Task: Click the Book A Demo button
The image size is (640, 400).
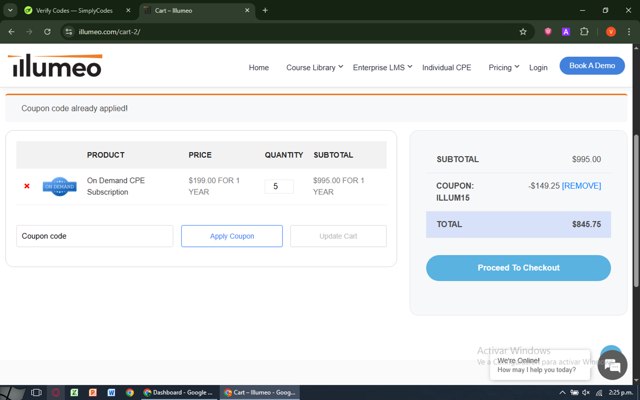Action: pyautogui.click(x=592, y=66)
